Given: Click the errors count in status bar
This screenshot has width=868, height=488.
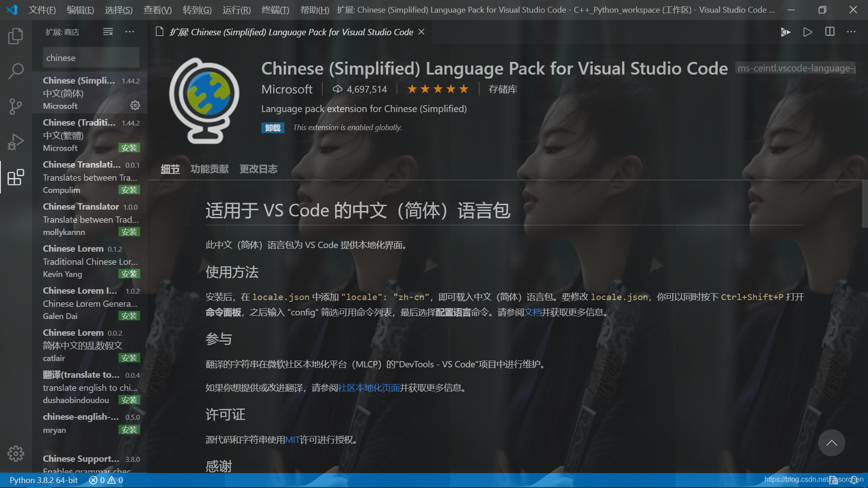Looking at the screenshot, I should [x=97, y=480].
